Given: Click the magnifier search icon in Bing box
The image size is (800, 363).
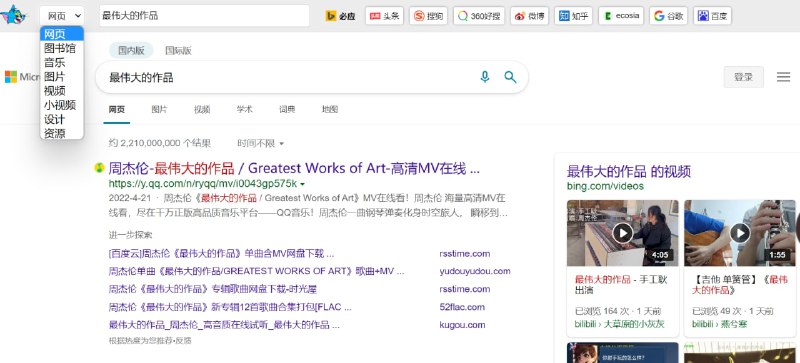Looking at the screenshot, I should click(x=510, y=77).
